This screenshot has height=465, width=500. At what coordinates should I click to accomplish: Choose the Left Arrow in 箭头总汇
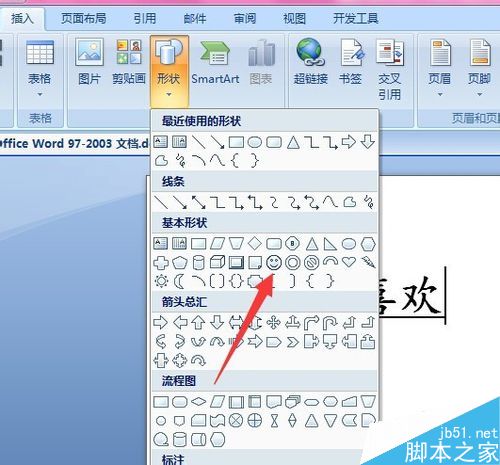[180, 323]
